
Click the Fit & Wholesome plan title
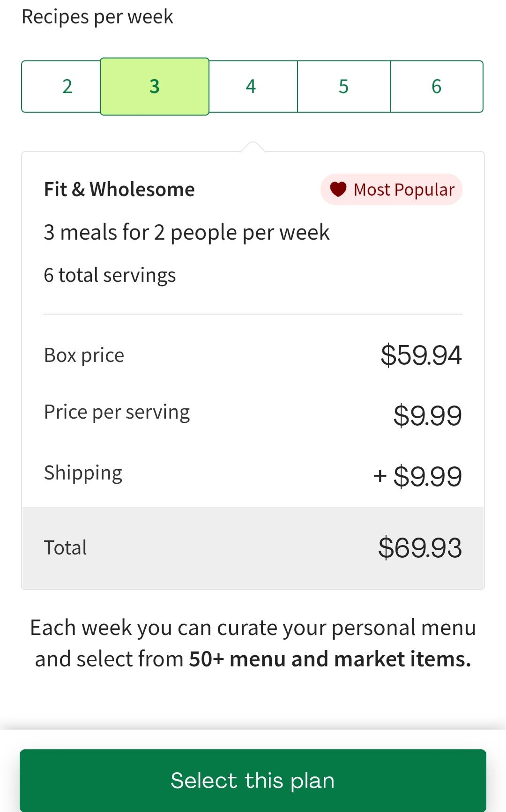[119, 190]
